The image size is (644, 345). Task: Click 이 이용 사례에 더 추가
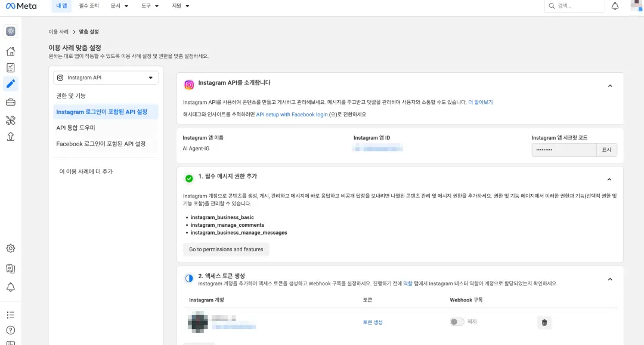click(86, 171)
